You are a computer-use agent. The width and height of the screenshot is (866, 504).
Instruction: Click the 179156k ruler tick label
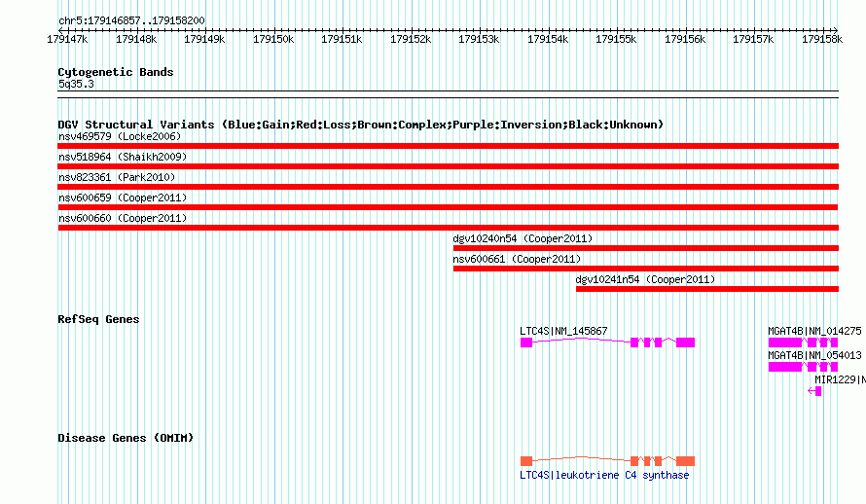tap(685, 39)
